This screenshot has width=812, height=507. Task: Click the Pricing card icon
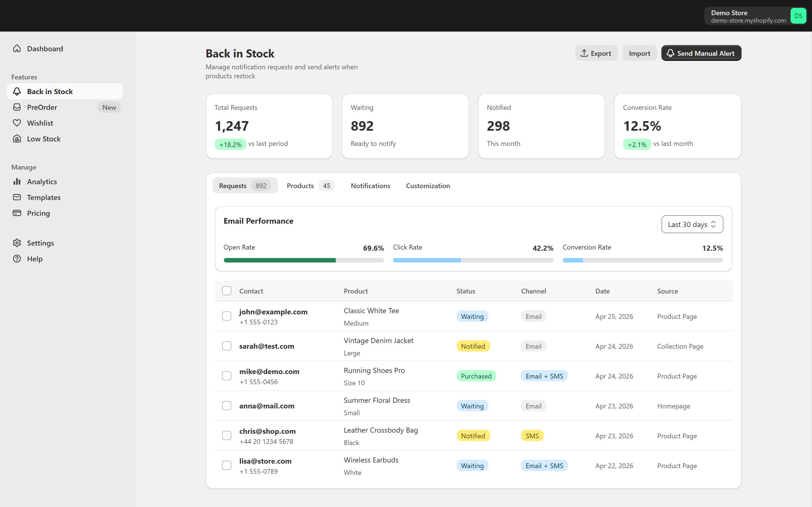click(17, 213)
